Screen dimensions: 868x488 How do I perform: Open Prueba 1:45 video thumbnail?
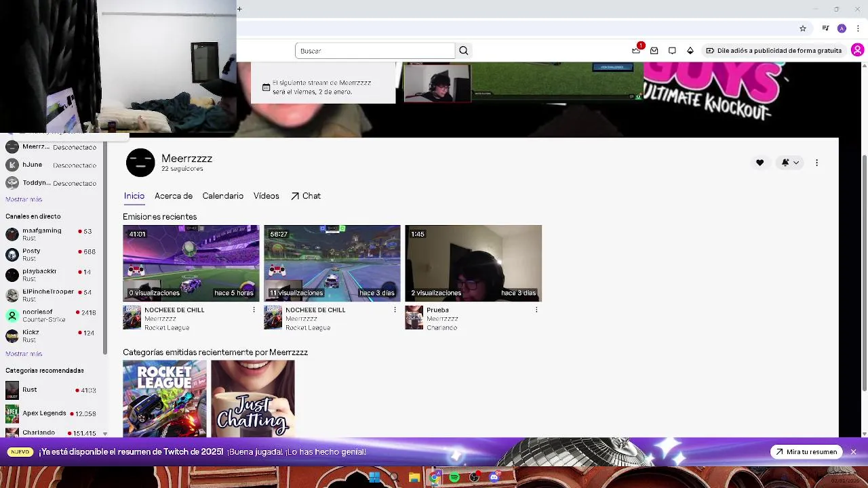[x=473, y=263]
